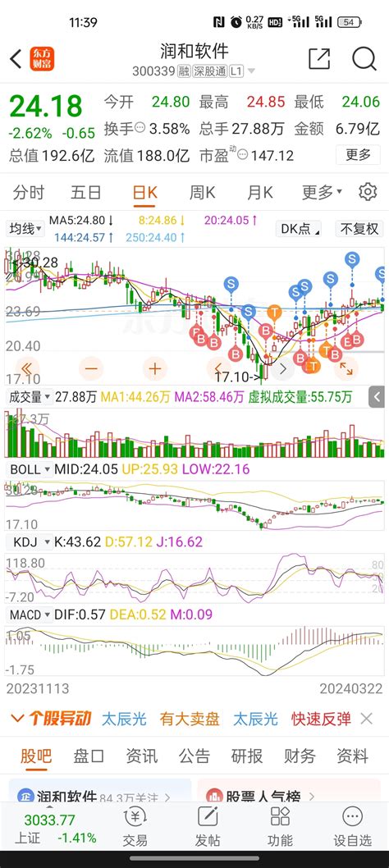Open the 股吧 tab
This screenshot has height=868, width=389.
[36, 756]
